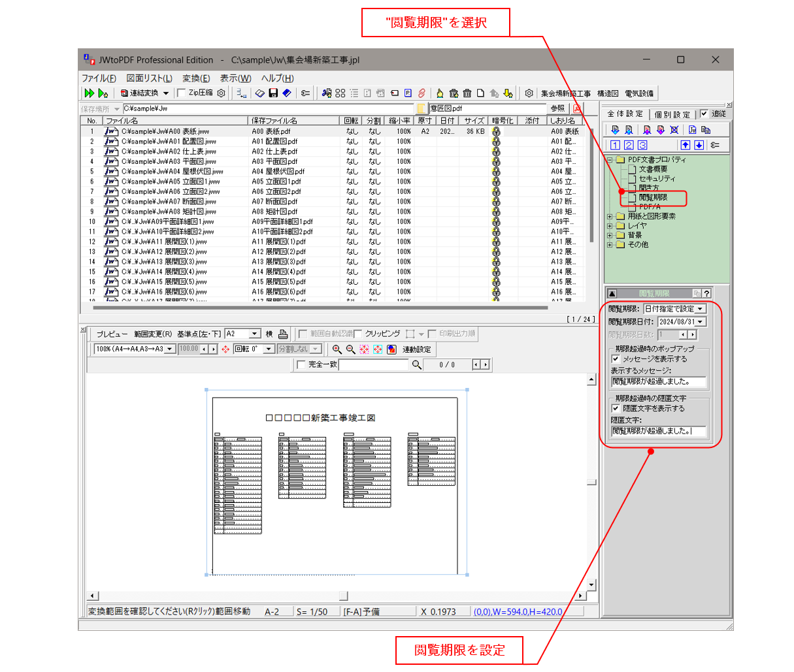Enable the クリッピング checkbox

point(358,334)
